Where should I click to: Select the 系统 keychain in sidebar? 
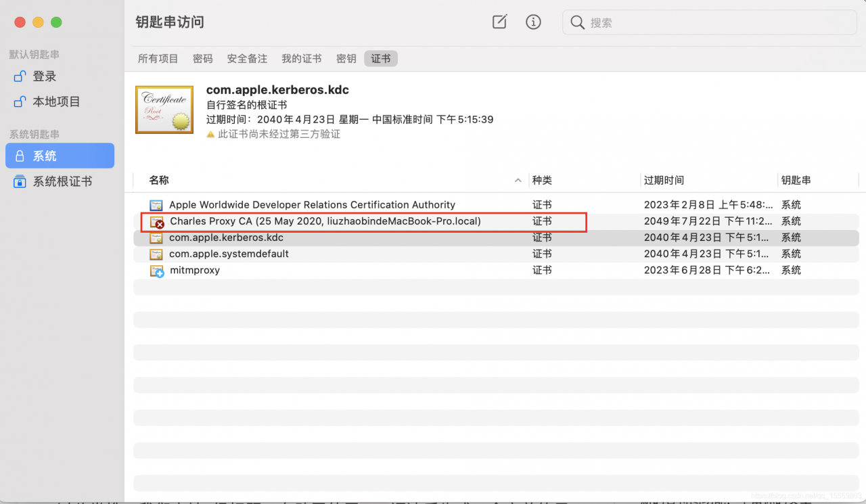pos(60,156)
